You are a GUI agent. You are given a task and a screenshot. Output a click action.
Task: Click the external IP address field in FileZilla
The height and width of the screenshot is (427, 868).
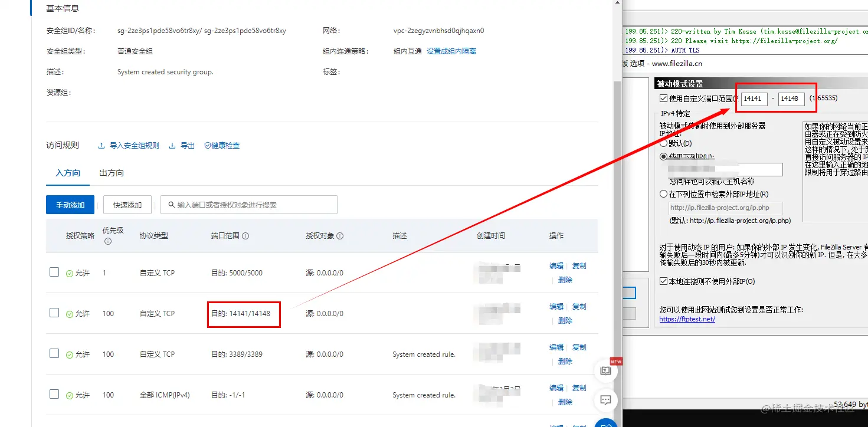tap(726, 169)
